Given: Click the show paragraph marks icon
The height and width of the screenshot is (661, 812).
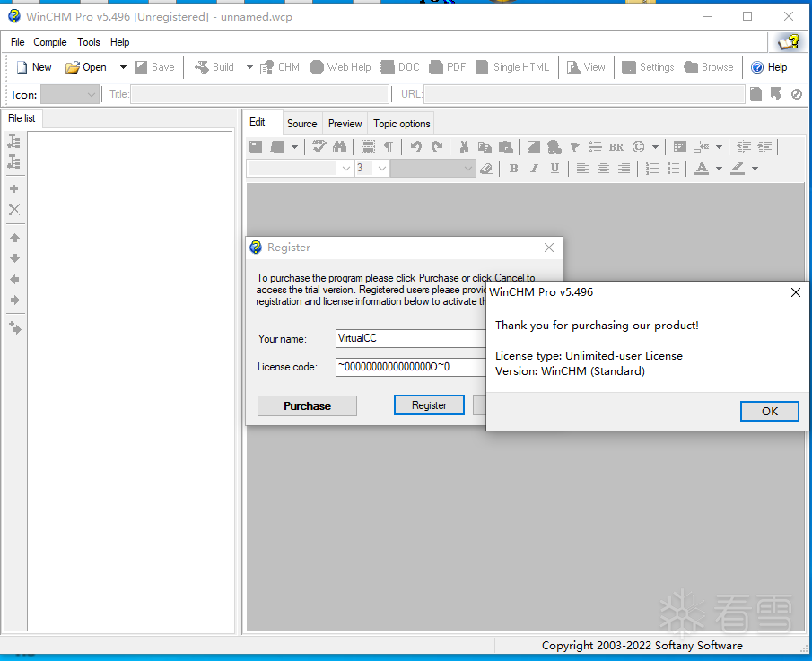Looking at the screenshot, I should (x=389, y=147).
